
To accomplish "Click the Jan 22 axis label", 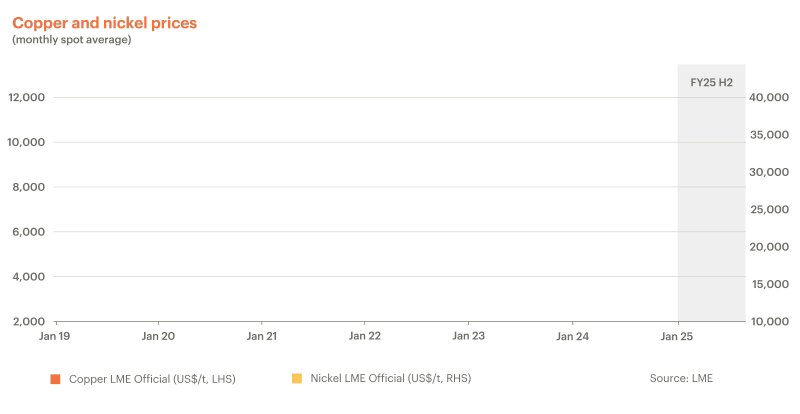I will 365,337.
